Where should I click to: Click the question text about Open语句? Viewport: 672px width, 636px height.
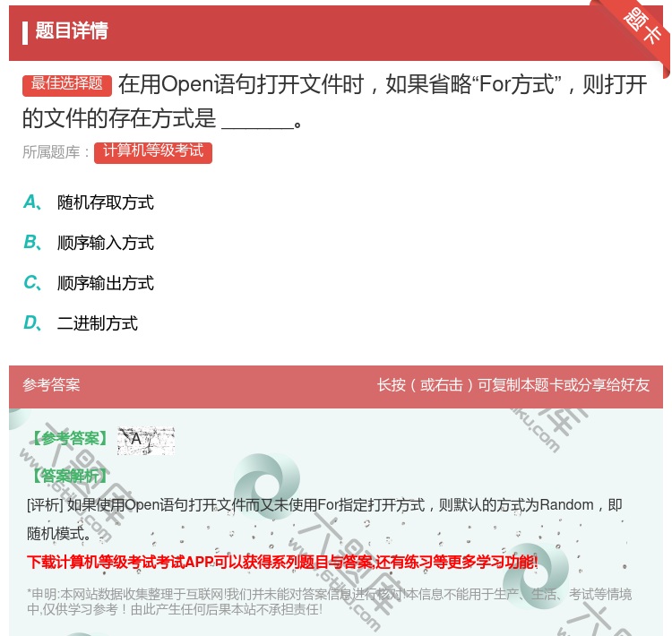click(x=335, y=101)
